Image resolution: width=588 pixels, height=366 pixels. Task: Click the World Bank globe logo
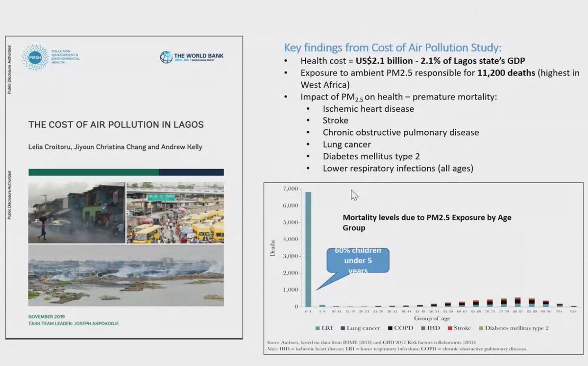(x=166, y=57)
